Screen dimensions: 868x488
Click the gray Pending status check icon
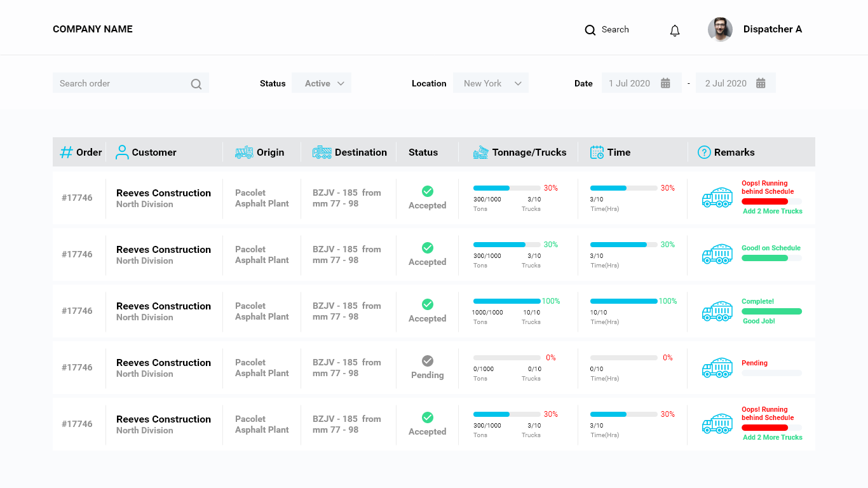428,361
